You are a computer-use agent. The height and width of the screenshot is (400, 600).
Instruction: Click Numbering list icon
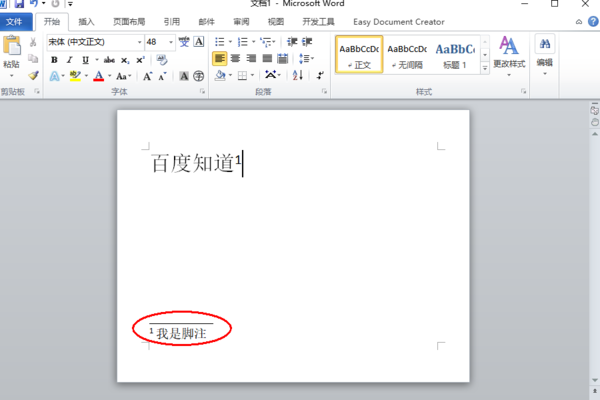243,42
